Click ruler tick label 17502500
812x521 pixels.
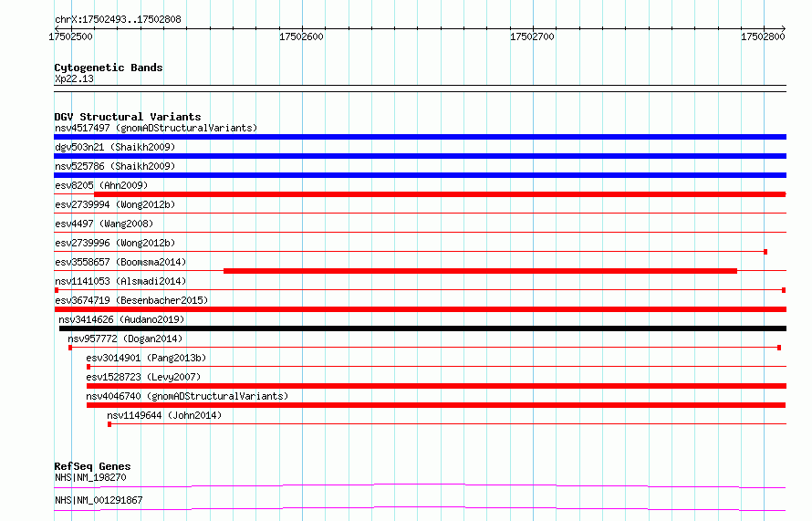point(70,36)
